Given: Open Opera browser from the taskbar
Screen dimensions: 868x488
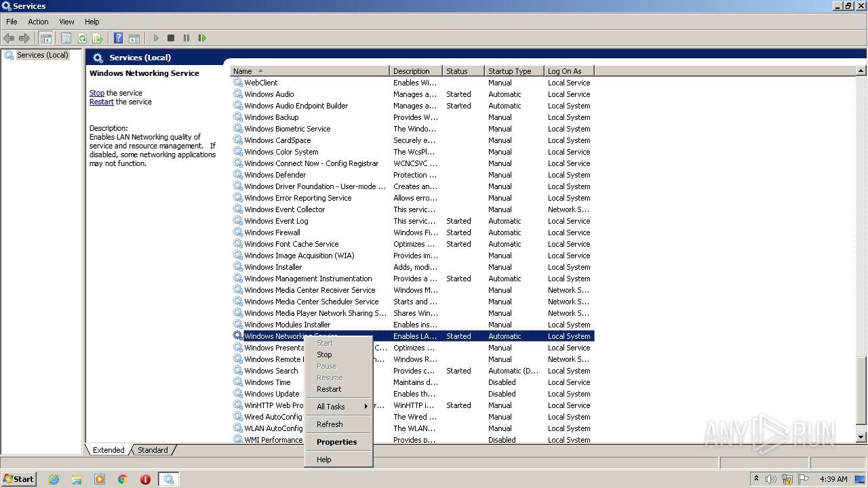Looking at the screenshot, I should [145, 479].
